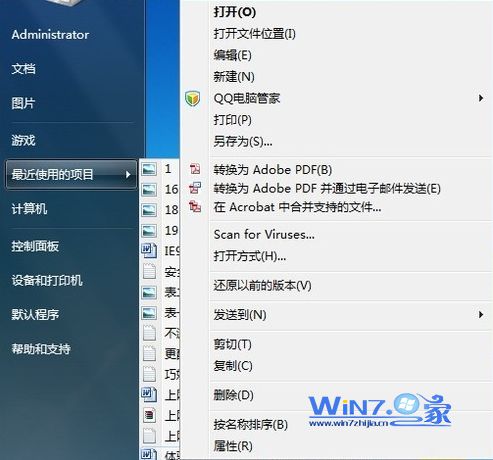Open the recent image file named 1

coord(159,169)
